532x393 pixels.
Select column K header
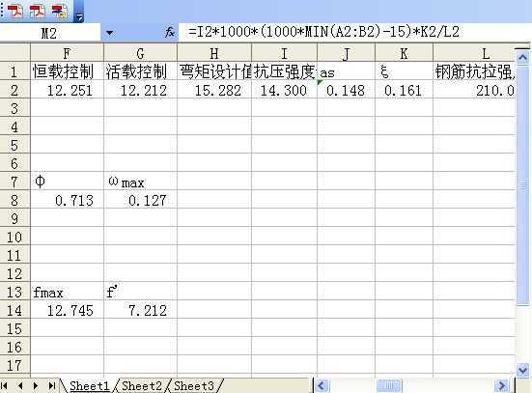pyautogui.click(x=404, y=53)
